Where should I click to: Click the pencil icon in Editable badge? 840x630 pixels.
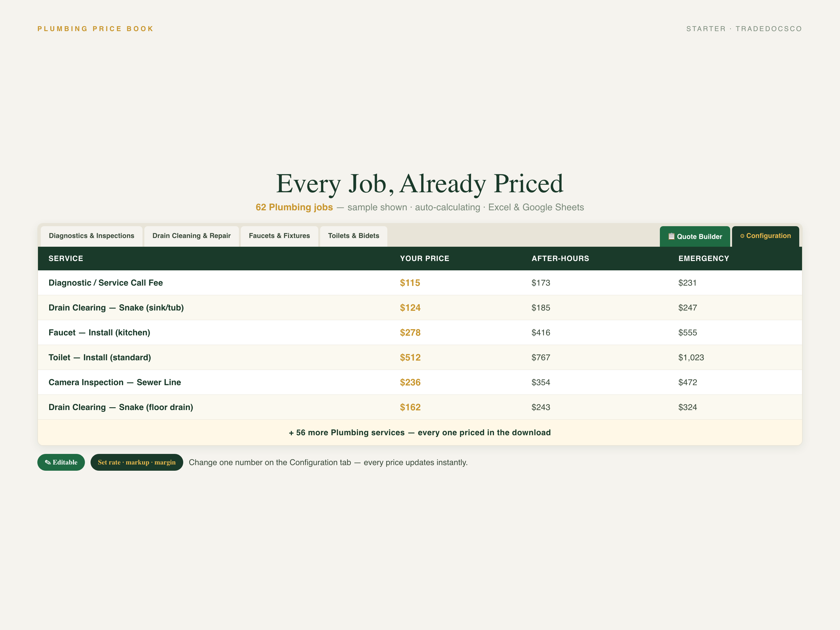[x=48, y=462]
